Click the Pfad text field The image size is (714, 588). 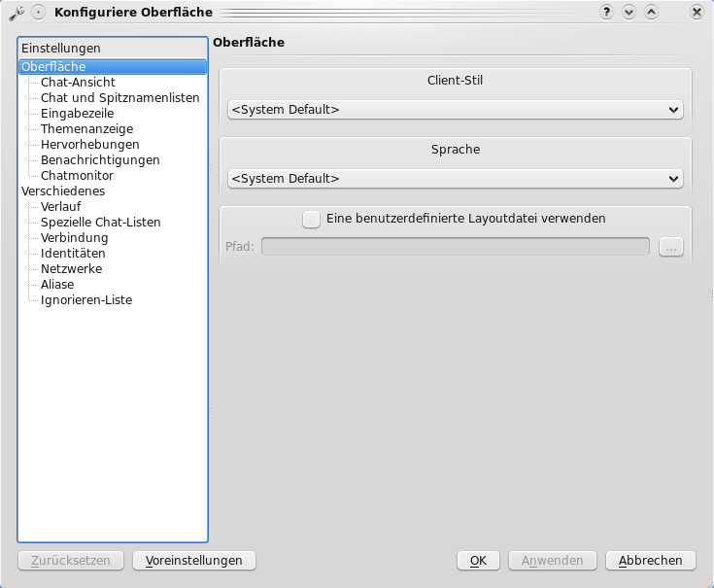coord(455,247)
